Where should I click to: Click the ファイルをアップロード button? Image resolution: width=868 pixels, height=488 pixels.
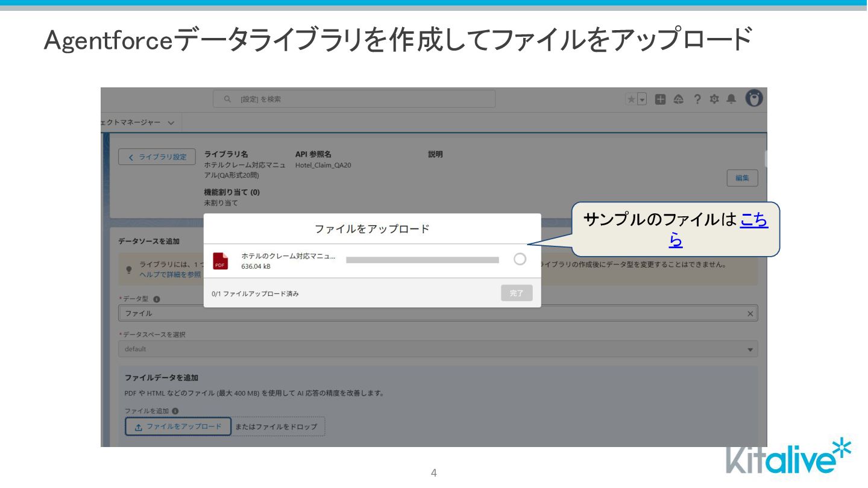coord(178,427)
